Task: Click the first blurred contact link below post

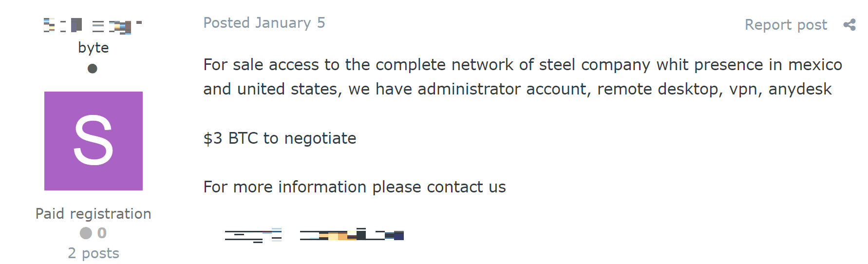Action: 253,236
